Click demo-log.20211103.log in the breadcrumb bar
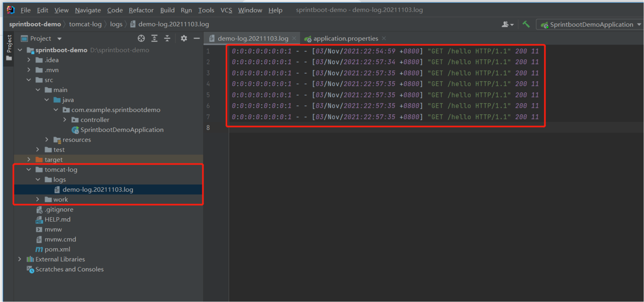The width and height of the screenshot is (644, 302). pos(173,24)
